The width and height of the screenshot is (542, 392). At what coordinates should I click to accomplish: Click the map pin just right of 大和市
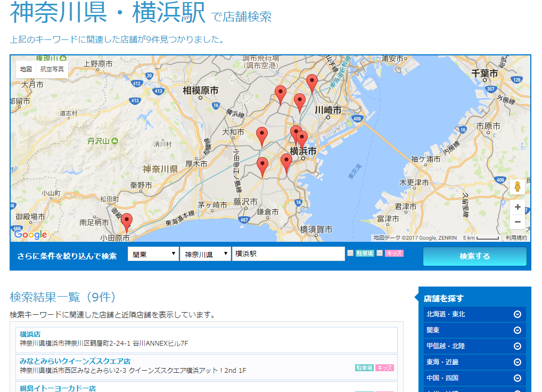(261, 136)
